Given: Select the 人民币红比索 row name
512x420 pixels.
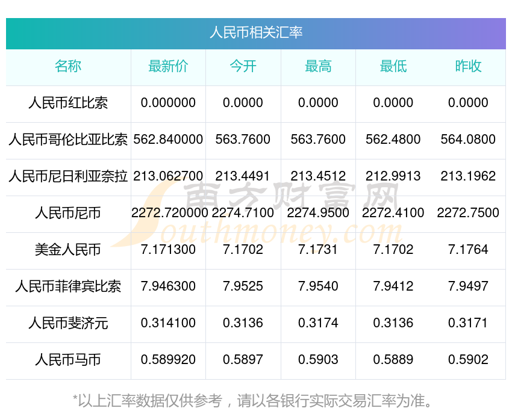Looking at the screenshot, I should [68, 103].
